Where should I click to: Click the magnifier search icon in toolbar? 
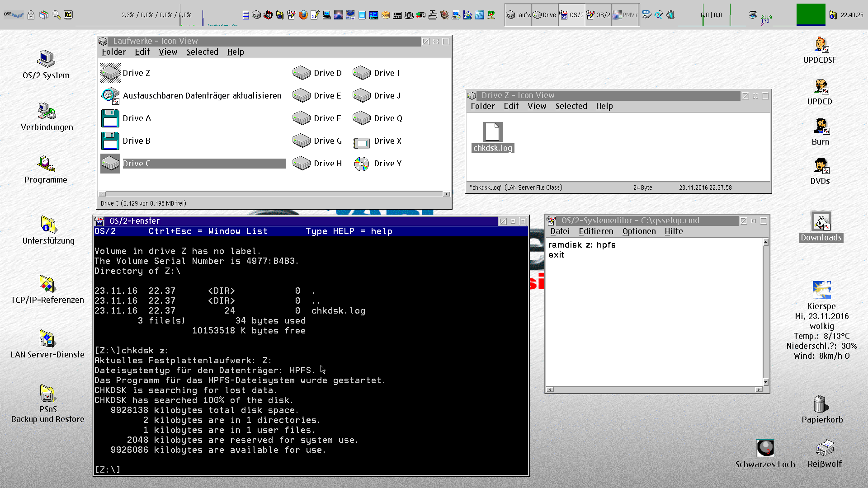tap(56, 15)
